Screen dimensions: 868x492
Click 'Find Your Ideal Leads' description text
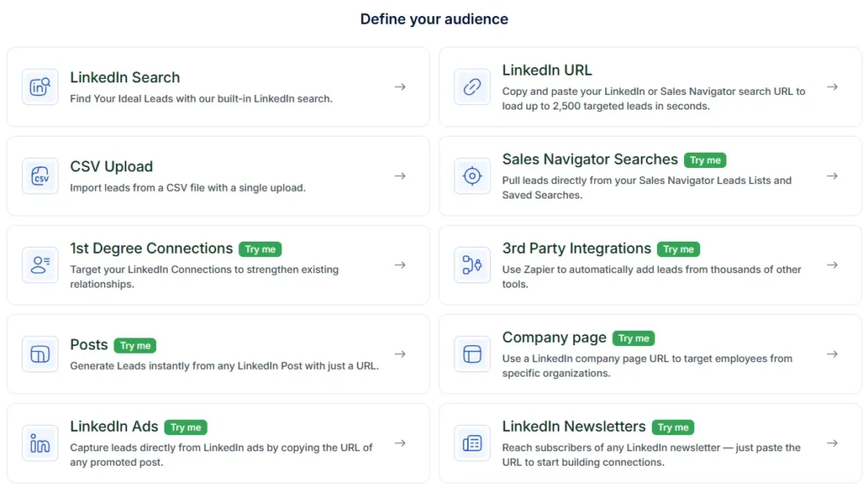pyautogui.click(x=201, y=99)
